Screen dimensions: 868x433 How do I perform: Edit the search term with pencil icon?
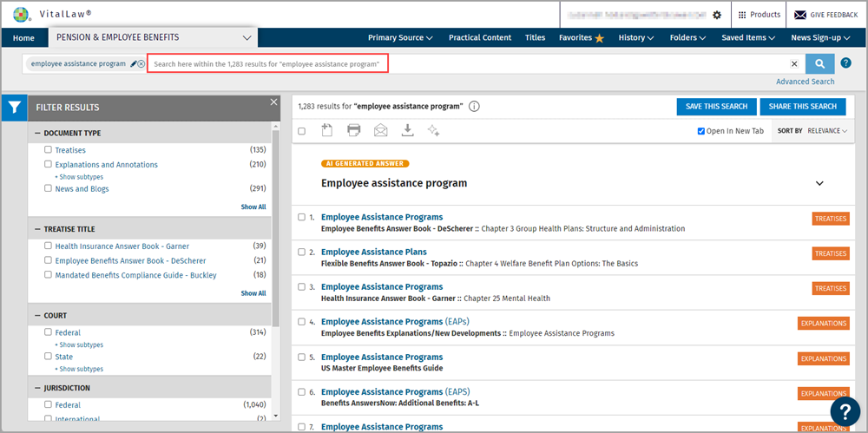134,63
